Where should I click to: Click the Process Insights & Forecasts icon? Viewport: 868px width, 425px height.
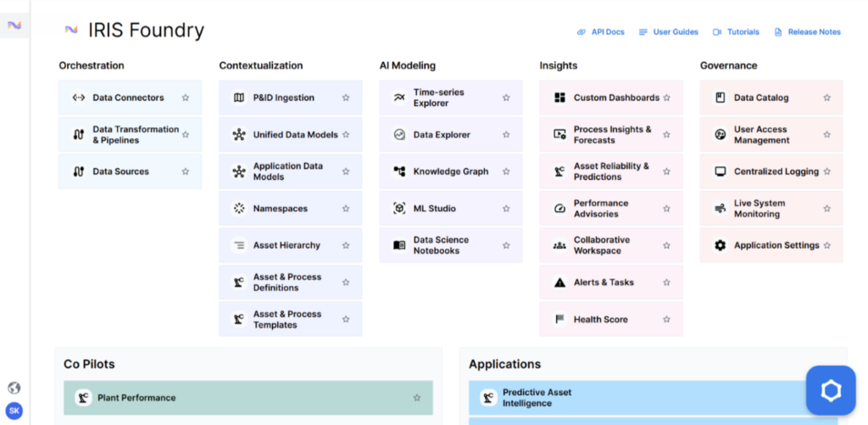pyautogui.click(x=559, y=135)
